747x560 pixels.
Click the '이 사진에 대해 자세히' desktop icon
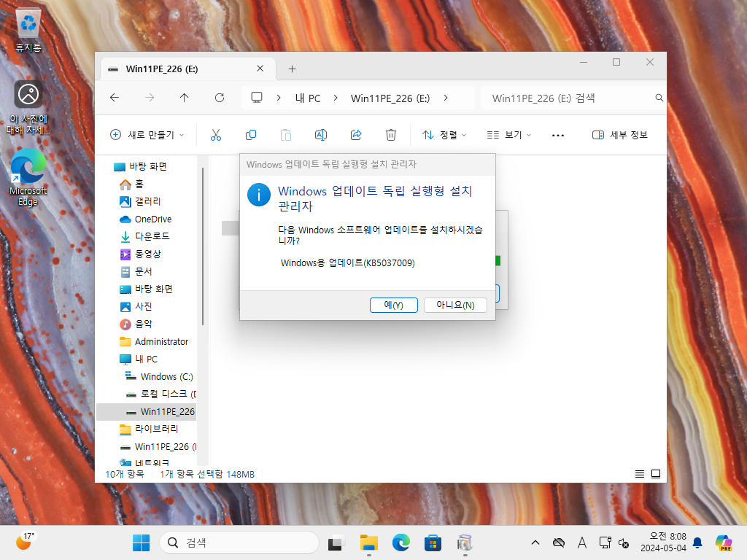(x=28, y=108)
